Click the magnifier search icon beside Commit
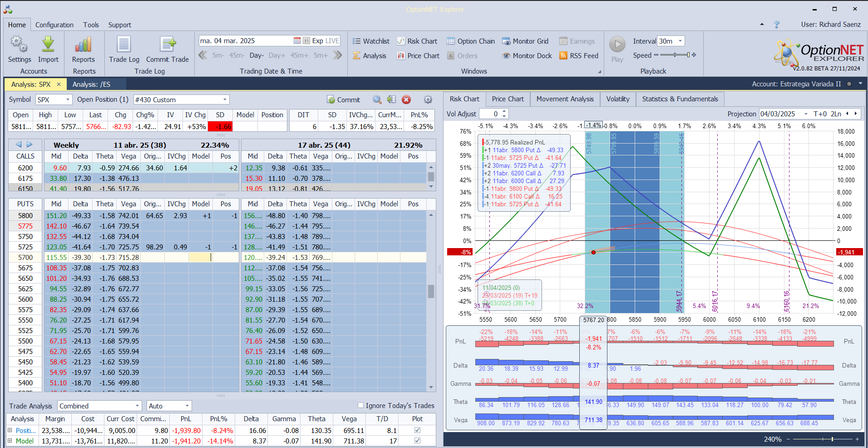Screen dimensions: 868x448 pos(377,100)
